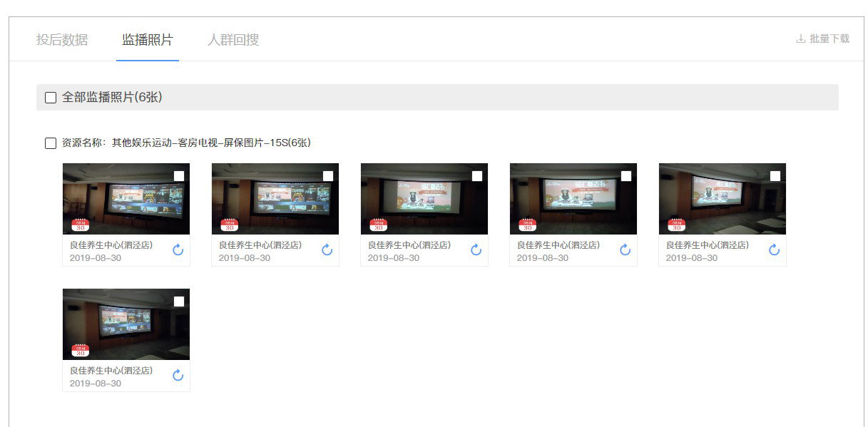The height and width of the screenshot is (427, 868).
Task: Mark checkbox on the fifth photo thumbnail
Action: pos(775,176)
